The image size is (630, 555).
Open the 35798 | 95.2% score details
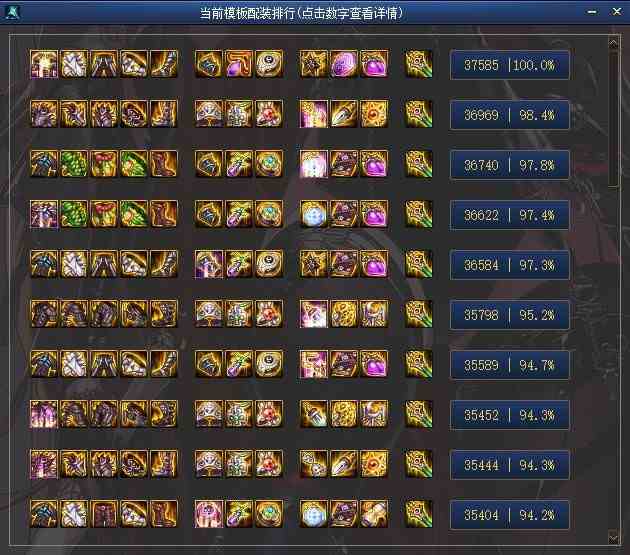click(x=509, y=315)
